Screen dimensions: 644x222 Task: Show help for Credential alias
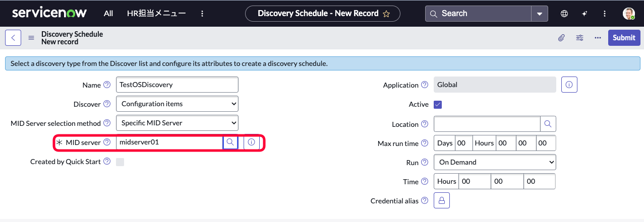425,200
